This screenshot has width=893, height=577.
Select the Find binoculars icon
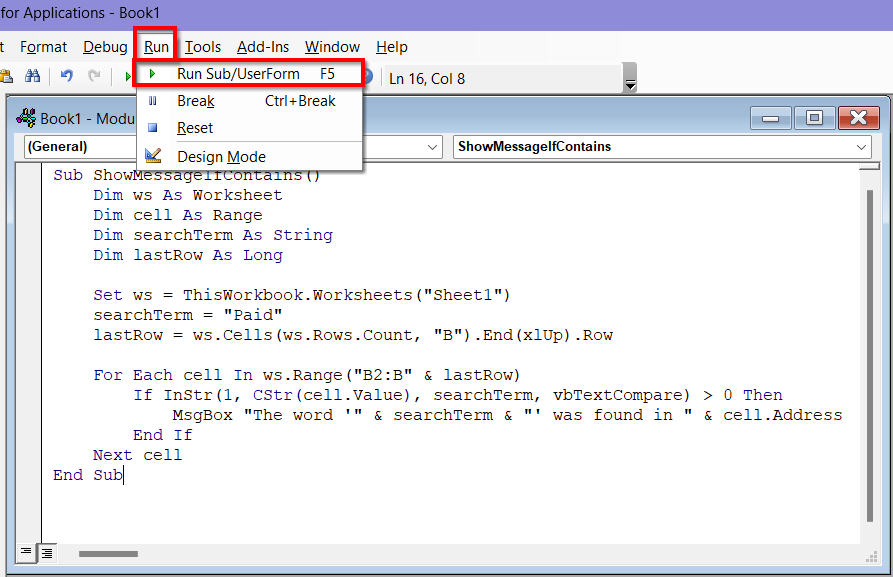(x=32, y=76)
